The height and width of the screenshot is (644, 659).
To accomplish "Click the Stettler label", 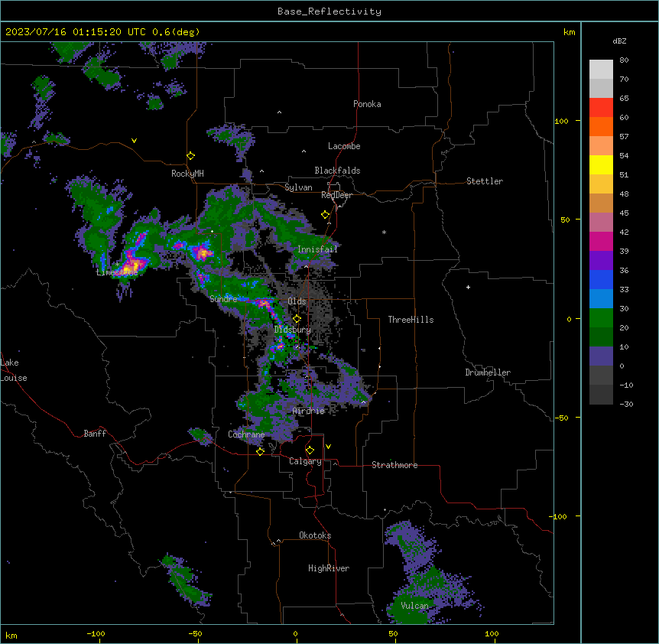I will [485, 181].
